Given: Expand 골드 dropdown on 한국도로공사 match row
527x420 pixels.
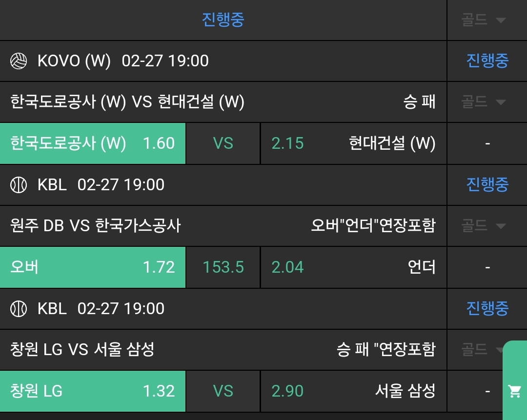Looking at the screenshot, I should pos(483,102).
